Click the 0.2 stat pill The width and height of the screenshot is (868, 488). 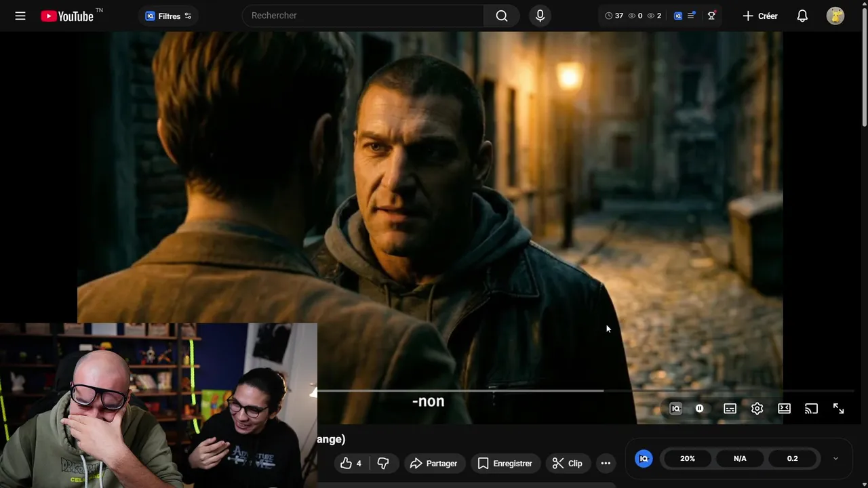792,459
